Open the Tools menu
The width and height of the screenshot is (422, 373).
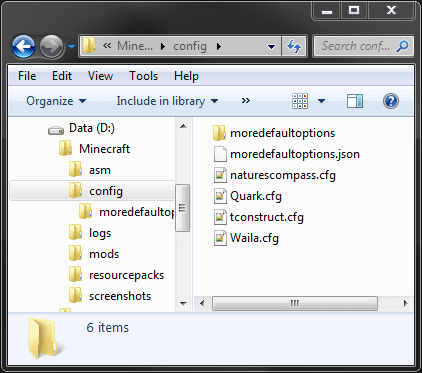[x=143, y=76]
